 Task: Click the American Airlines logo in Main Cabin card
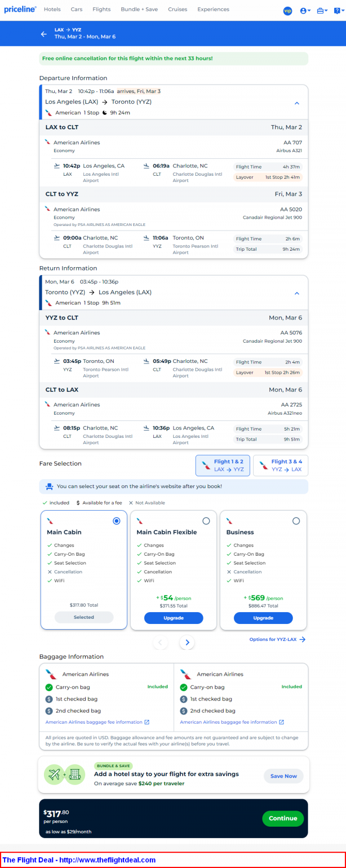[x=50, y=521]
